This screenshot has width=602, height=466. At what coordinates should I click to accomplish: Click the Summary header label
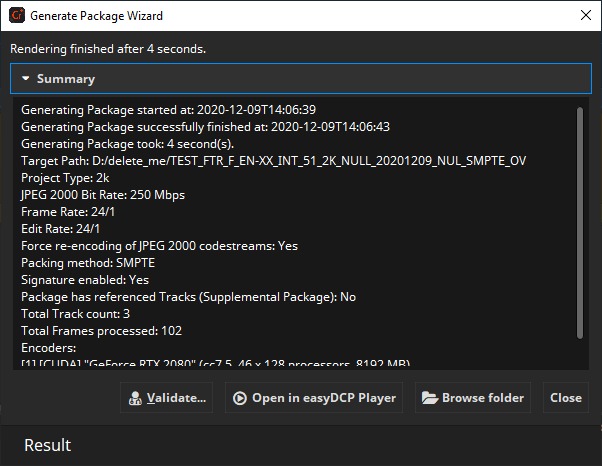(66, 79)
